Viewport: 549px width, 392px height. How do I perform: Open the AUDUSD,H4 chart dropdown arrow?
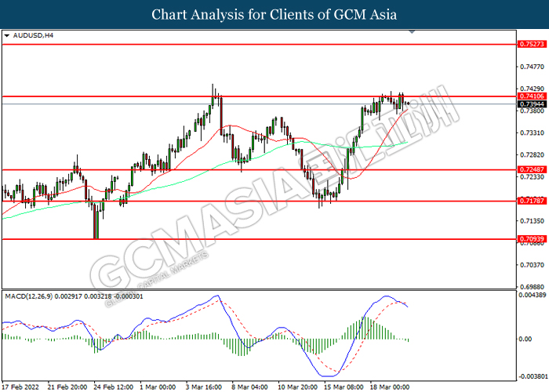(6, 36)
